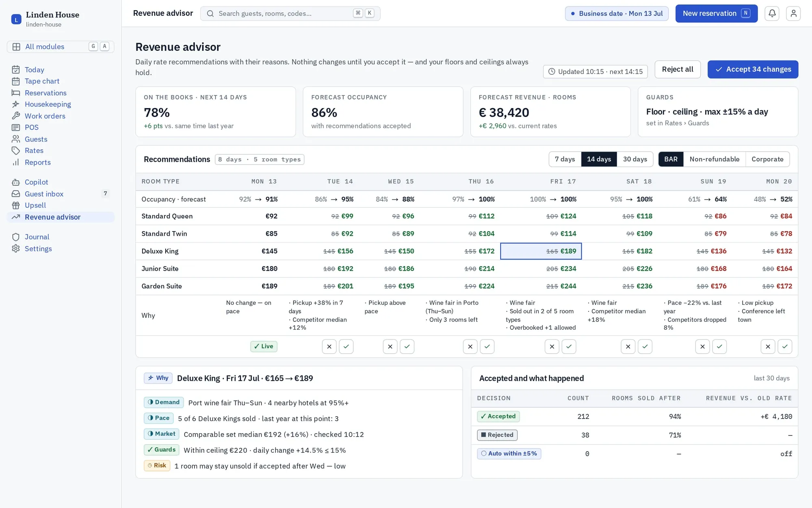
Task: Open All modules menu
Action: [60, 47]
